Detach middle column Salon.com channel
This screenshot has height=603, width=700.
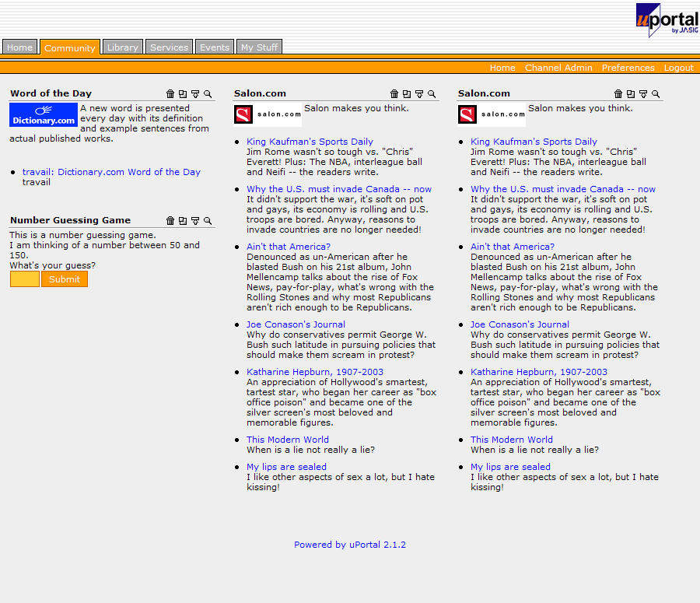(407, 94)
